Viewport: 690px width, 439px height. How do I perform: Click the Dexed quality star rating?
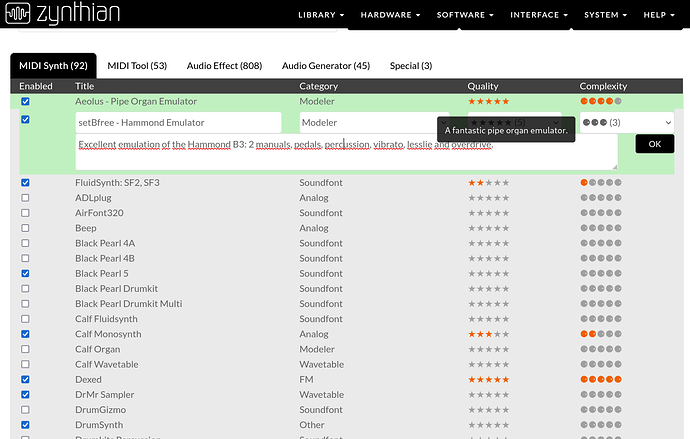488,380
